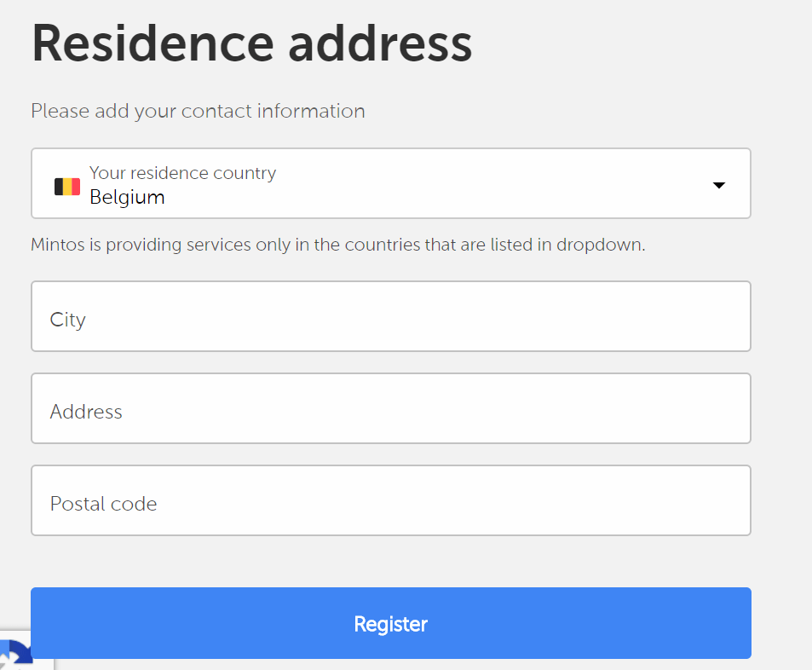The image size is (812, 670).
Task: Click the 'Residence address' heading
Action: click(251, 43)
